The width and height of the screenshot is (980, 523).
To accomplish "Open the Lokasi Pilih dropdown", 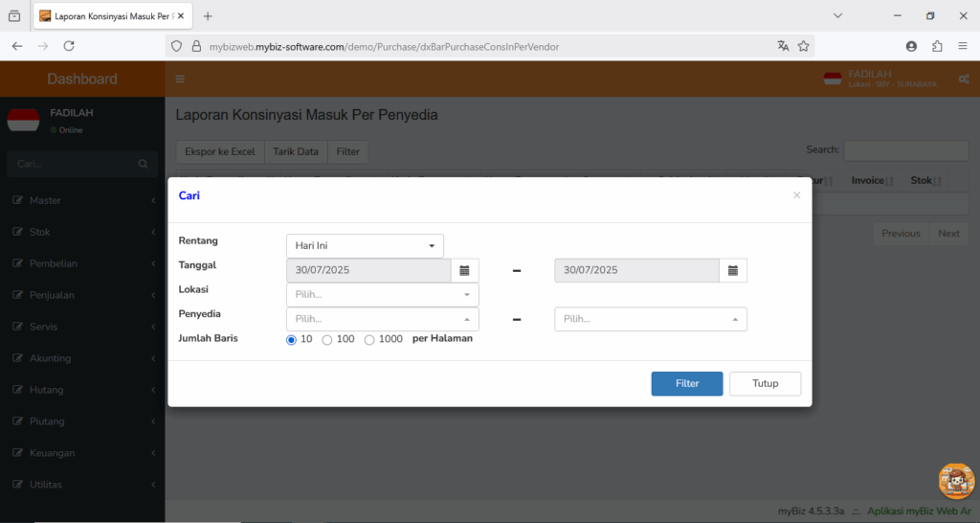I will [383, 295].
